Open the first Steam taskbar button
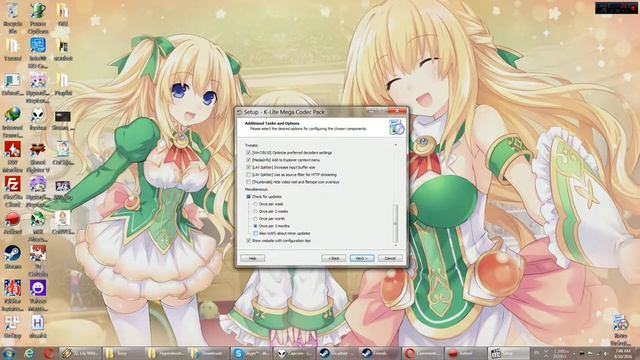The image size is (640, 360). [336, 353]
